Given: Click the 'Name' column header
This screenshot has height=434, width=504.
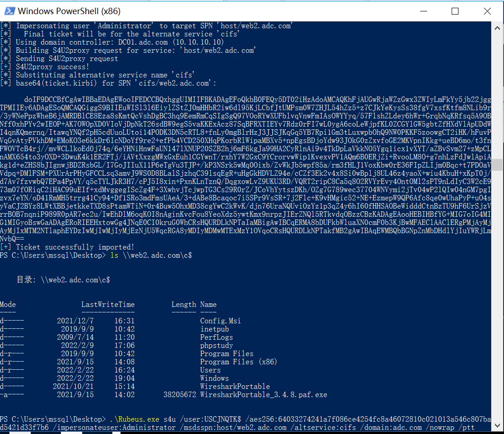Looking at the screenshot, I should (x=208, y=305).
